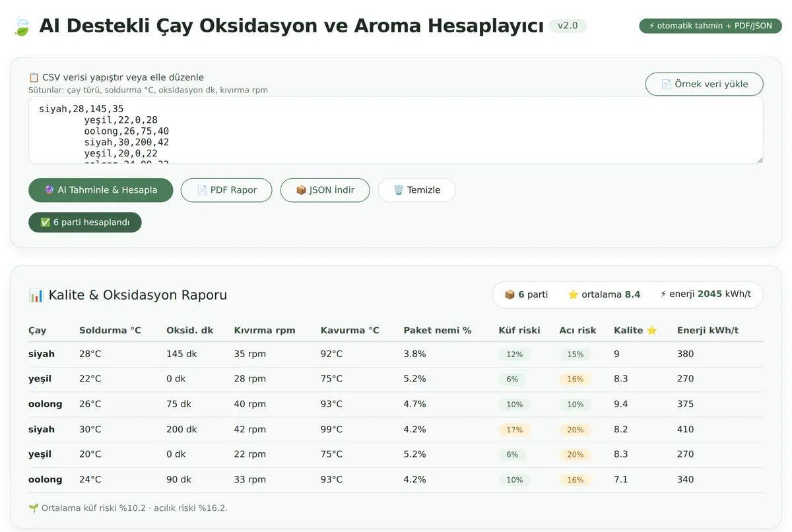This screenshot has width=792, height=532.
Task: Click the 3.8% paket nemi cell
Action: point(415,354)
